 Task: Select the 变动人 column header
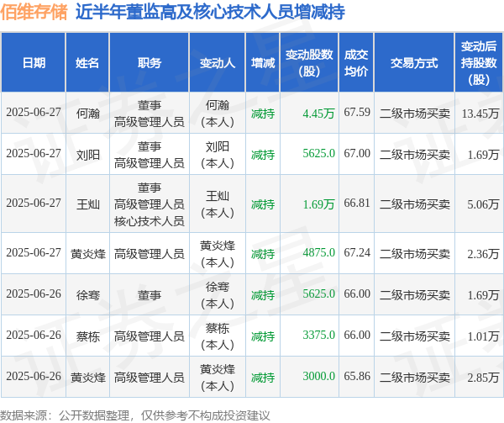click(x=218, y=63)
